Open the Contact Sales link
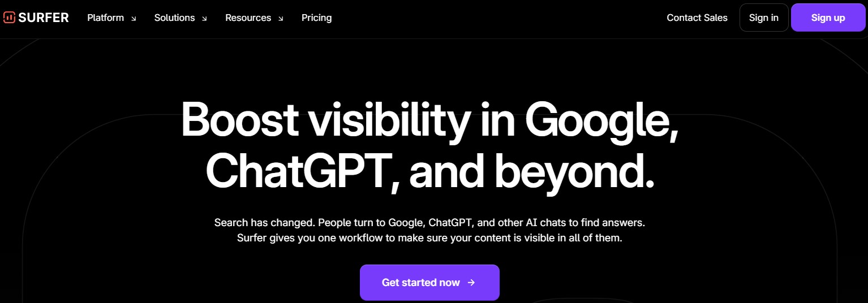The height and width of the screenshot is (303, 868). tap(697, 18)
